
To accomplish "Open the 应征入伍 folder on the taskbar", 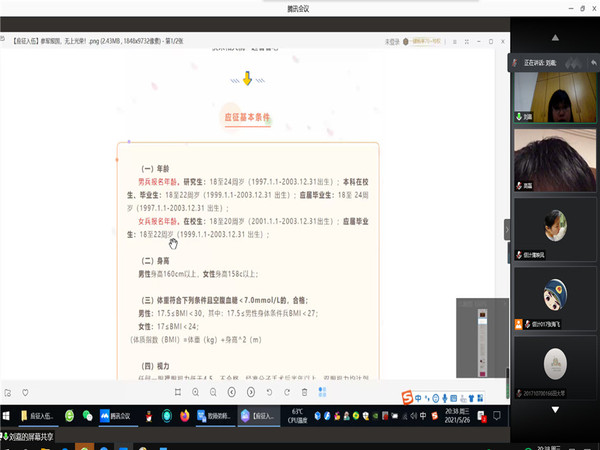I will point(38,416).
